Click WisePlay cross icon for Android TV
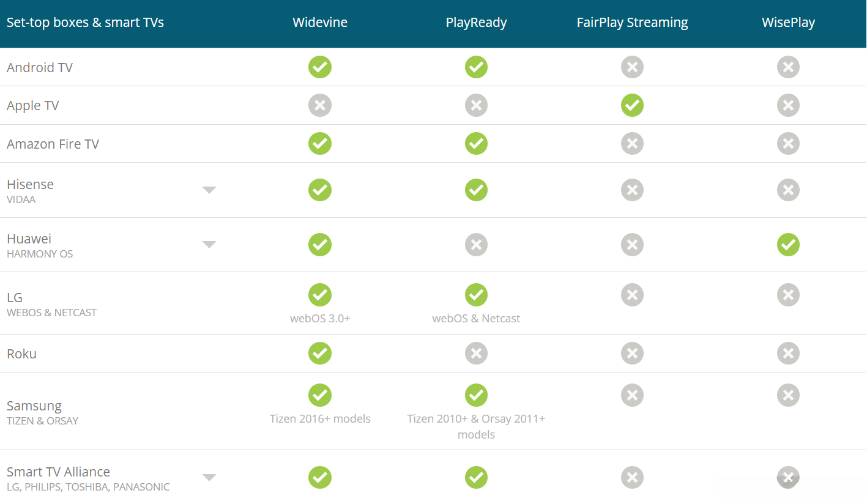Viewport: 867px width, 504px height. [x=788, y=67]
